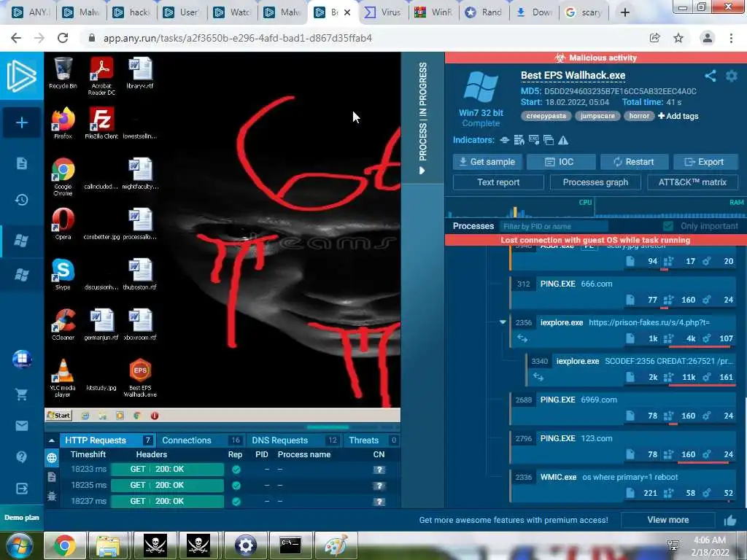Click the Restart button
The image size is (747, 560).
click(x=634, y=162)
